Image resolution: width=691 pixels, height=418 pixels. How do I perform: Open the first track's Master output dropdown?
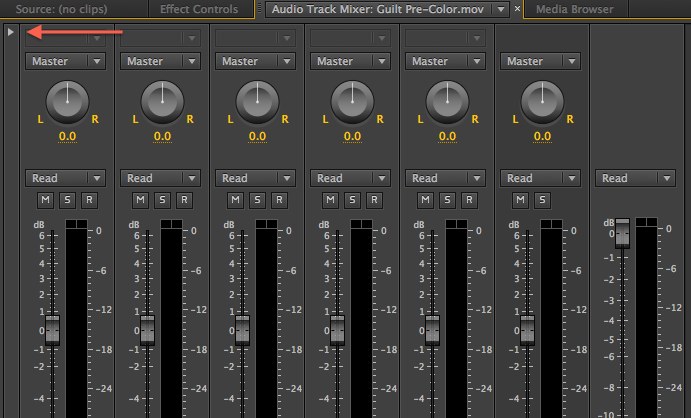66,61
